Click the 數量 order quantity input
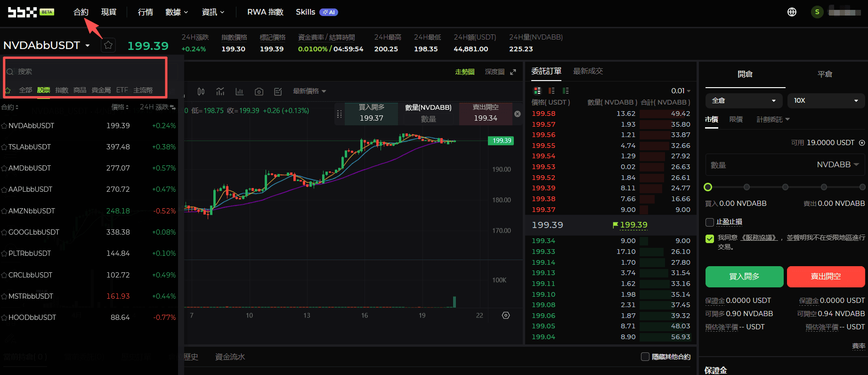This screenshot has height=375, width=868. (x=759, y=165)
